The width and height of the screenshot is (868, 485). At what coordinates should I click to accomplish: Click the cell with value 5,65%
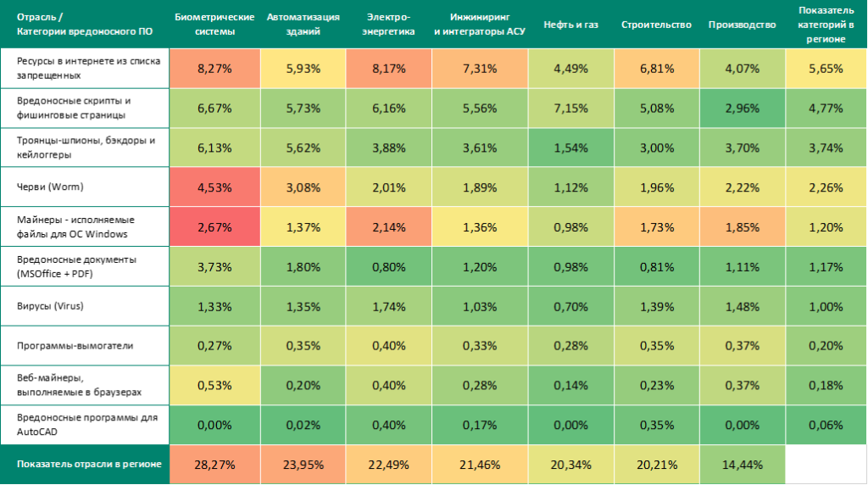(826, 69)
